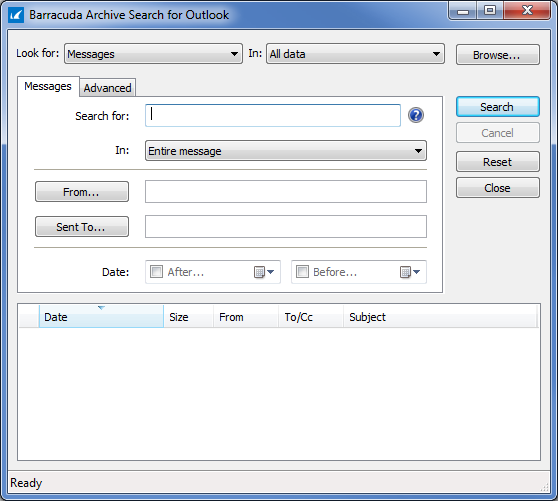Sort results by From column header
This screenshot has width=558, height=501.
coord(246,316)
